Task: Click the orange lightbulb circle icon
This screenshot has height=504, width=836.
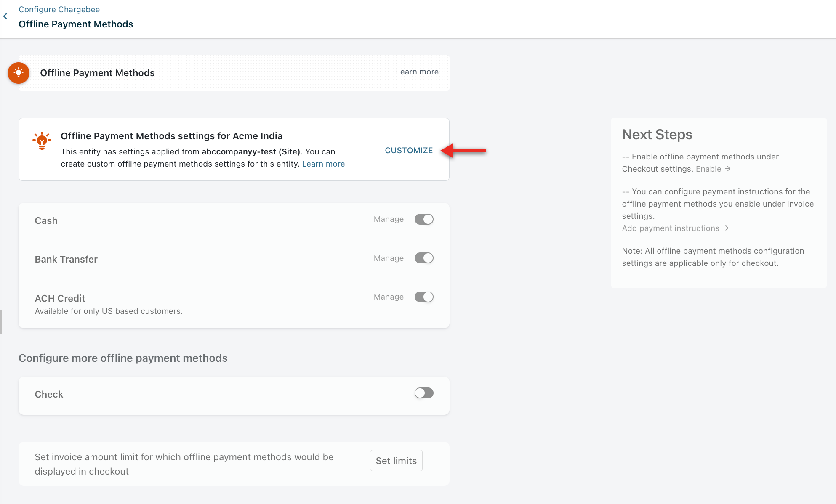Action: (x=19, y=73)
